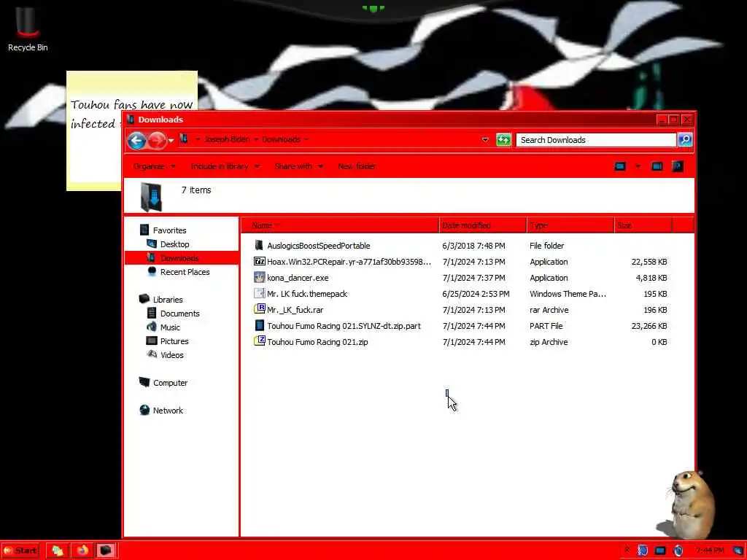Click the red Forward arrow button
747x560 pixels.
coord(156,141)
